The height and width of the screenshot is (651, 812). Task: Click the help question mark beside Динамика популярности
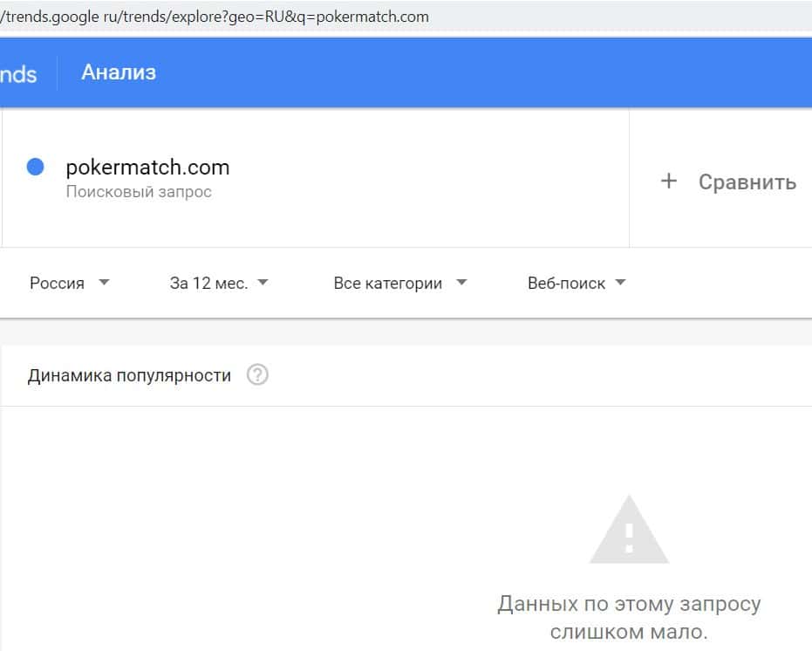257,375
